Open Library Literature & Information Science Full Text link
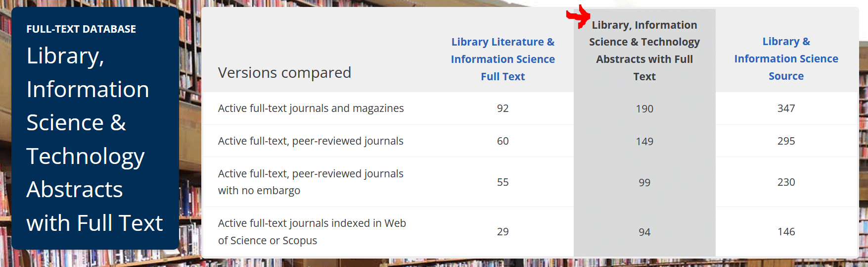Viewport: 868px width, 267px height. [503, 59]
